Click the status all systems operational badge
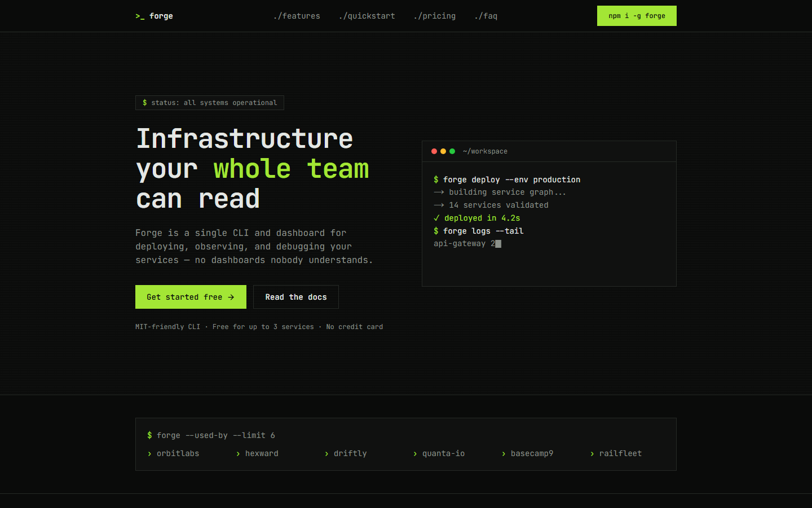 point(210,103)
